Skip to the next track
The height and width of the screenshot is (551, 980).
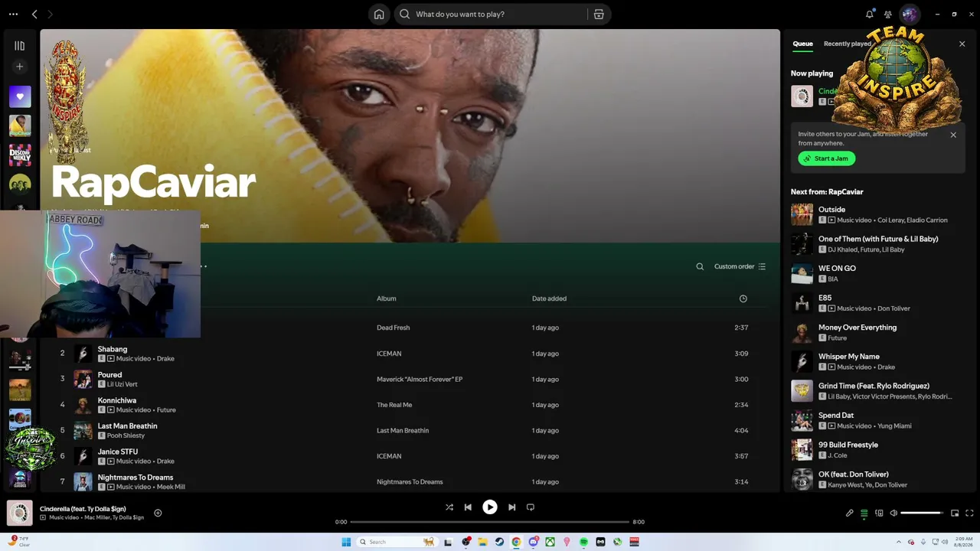click(511, 507)
